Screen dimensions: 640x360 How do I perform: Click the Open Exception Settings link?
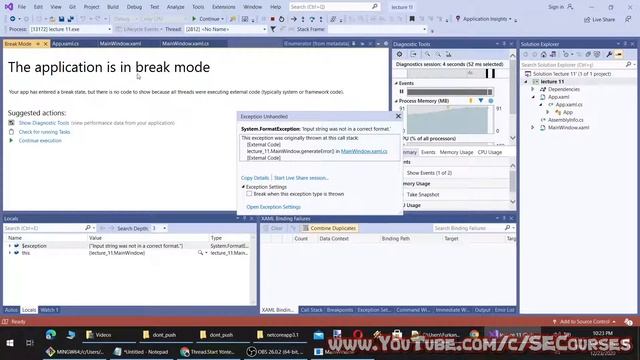tap(273, 207)
